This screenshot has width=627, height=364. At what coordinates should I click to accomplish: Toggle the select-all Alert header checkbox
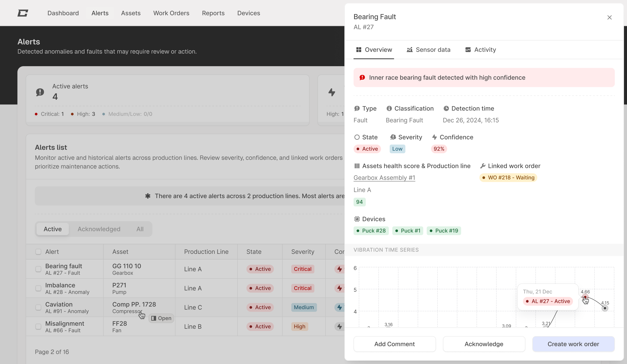coord(38,252)
